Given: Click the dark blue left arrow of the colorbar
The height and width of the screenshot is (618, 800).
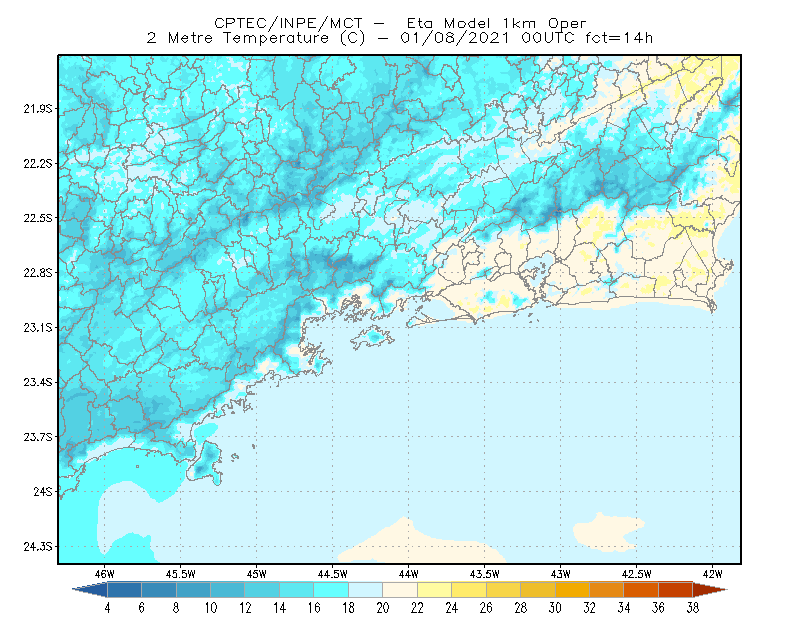Looking at the screenshot, I should 91,590.
